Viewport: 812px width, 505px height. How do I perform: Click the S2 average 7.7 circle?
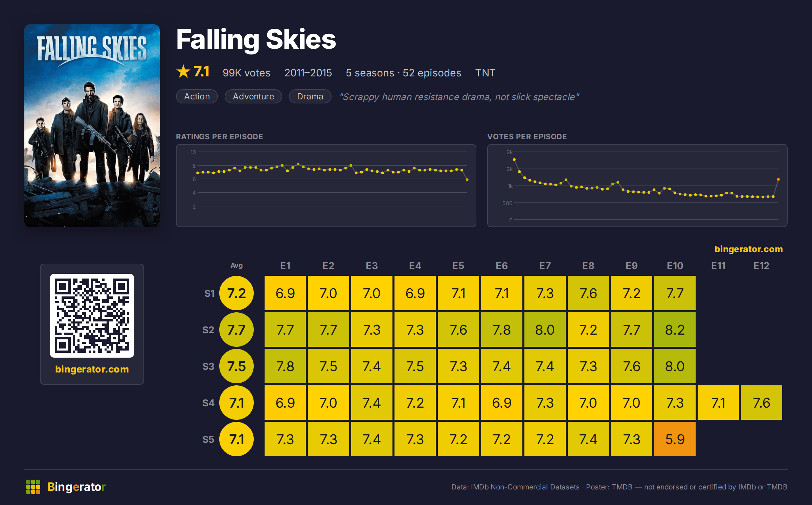point(236,330)
